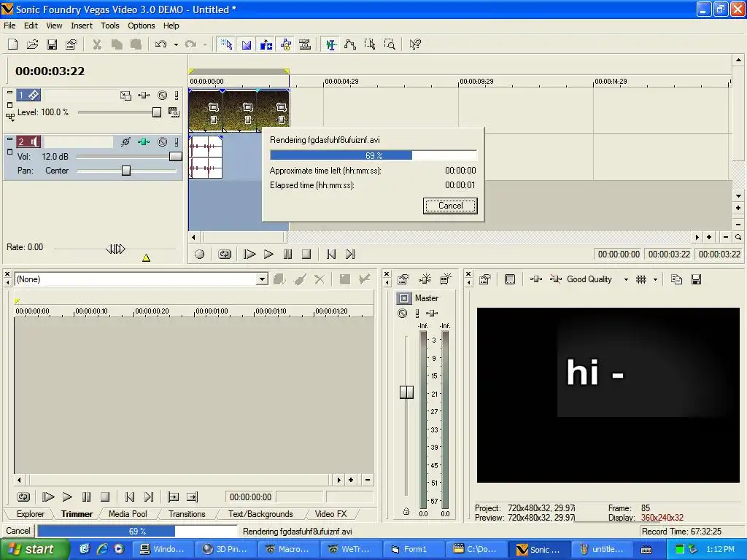Solo video track 1
This screenshot has width=747, height=560.
177,96
